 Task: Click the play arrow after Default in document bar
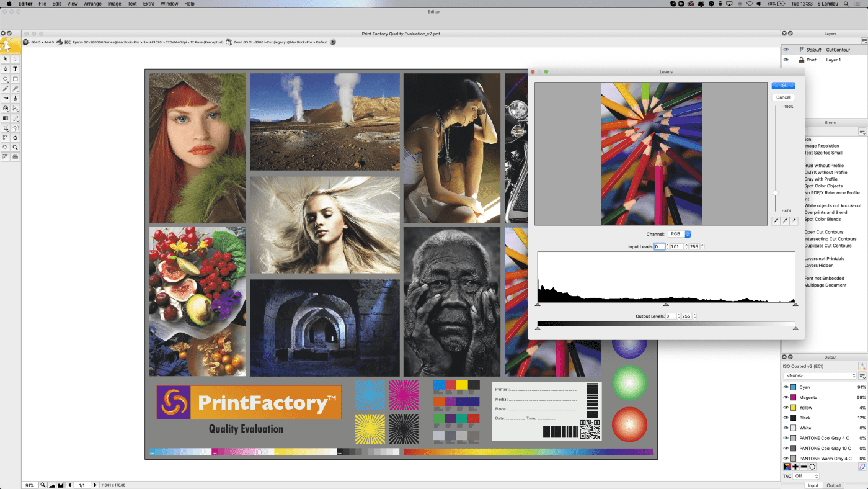[x=333, y=42]
